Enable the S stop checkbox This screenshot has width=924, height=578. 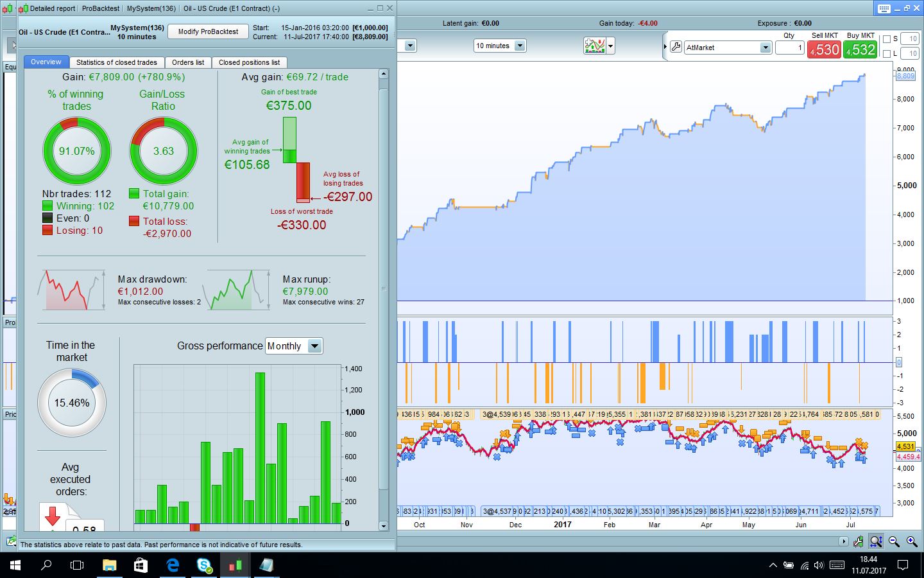887,39
